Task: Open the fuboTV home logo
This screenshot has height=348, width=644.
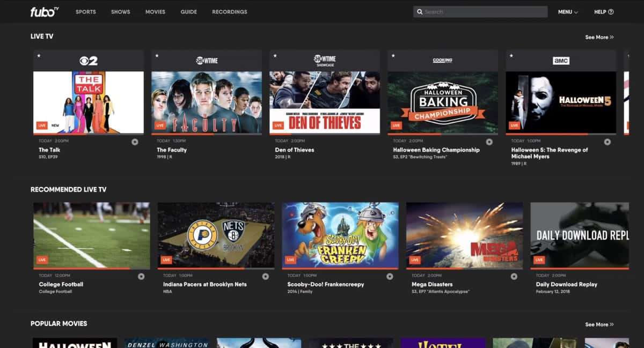Action: pyautogui.click(x=43, y=11)
